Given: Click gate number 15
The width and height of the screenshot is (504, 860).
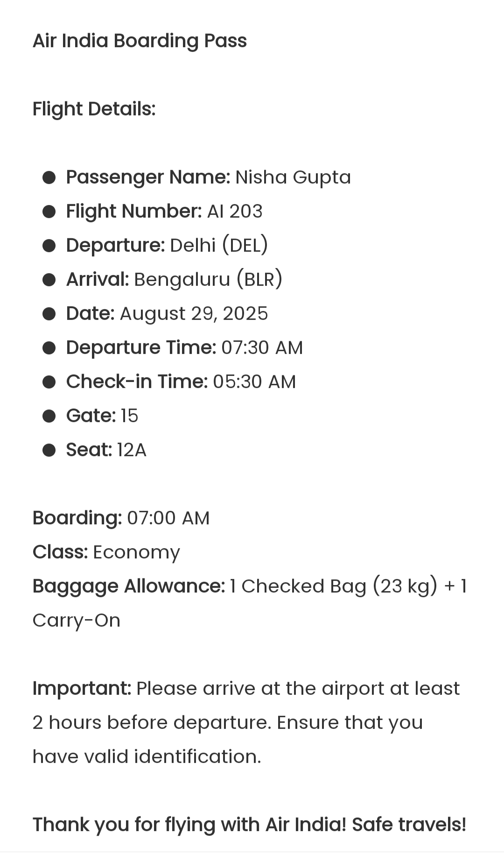Looking at the screenshot, I should tap(129, 416).
